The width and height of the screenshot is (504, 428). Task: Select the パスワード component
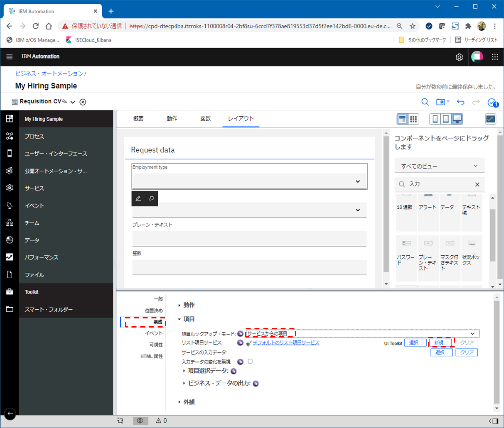point(406,258)
